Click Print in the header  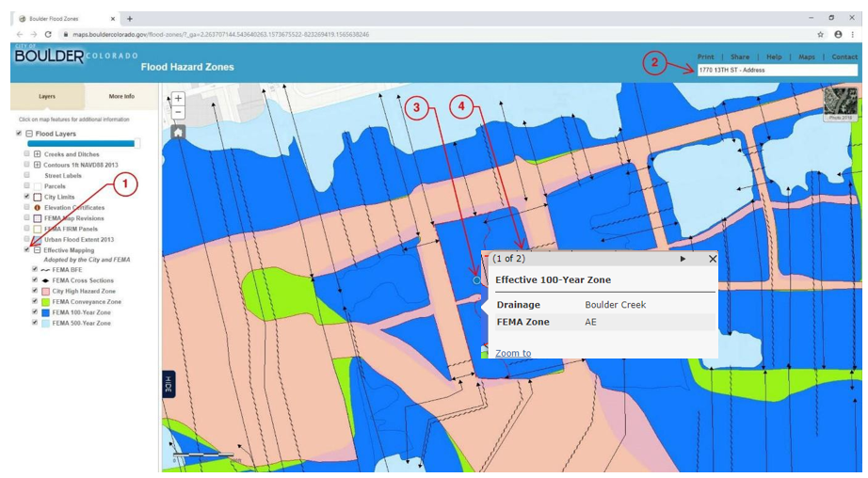pyautogui.click(x=705, y=57)
